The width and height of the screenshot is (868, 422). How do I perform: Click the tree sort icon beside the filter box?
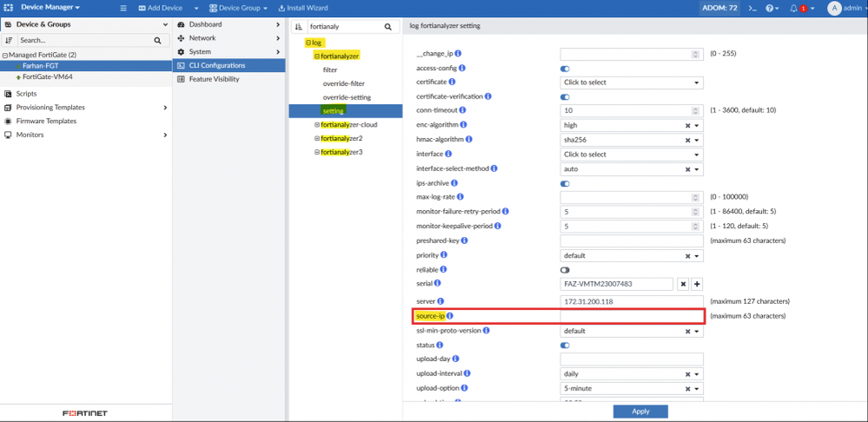point(298,27)
